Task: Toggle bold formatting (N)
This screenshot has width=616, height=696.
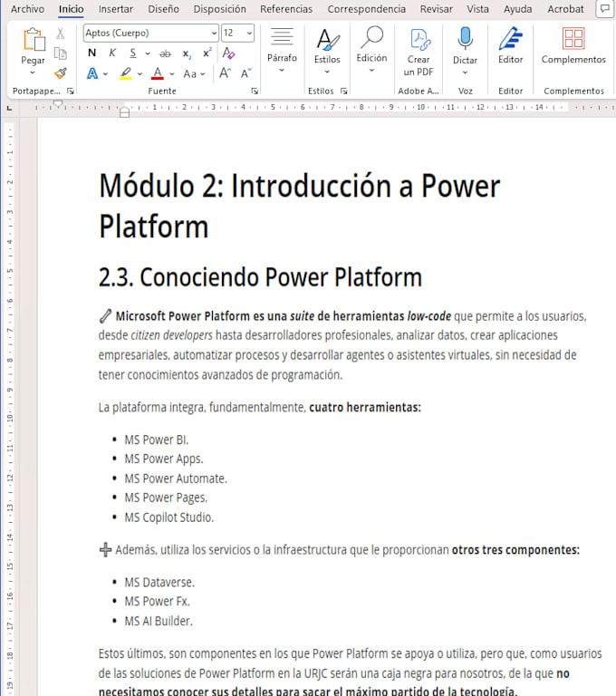Action: [91, 53]
